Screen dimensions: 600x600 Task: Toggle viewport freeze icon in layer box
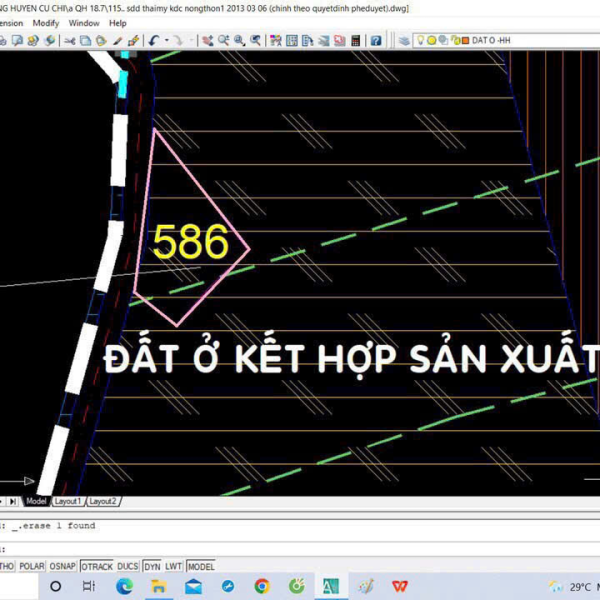coord(443,40)
